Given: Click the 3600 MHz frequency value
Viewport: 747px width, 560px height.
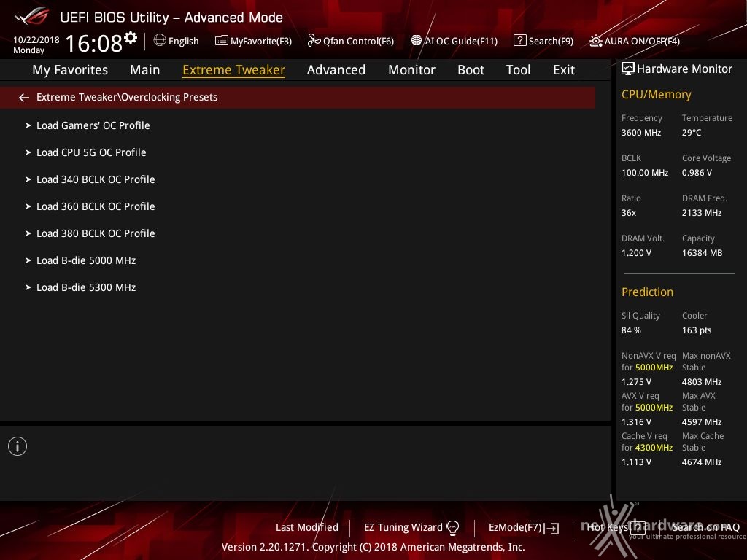Looking at the screenshot, I should click(641, 133).
